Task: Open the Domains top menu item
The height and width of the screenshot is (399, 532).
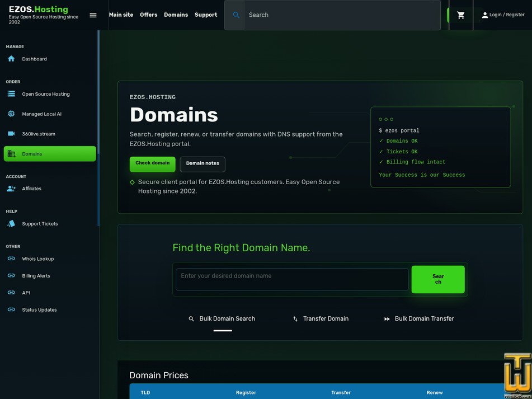Action: [x=176, y=15]
